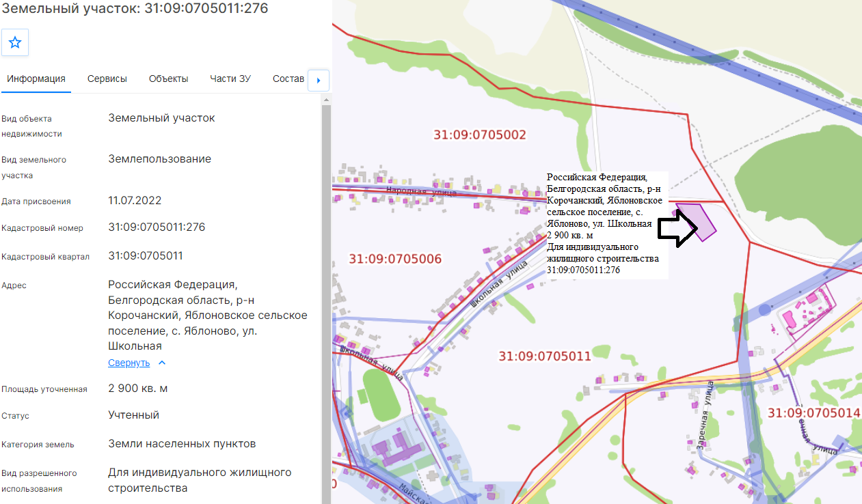Switch to the Сервисы tab
This screenshot has height=504, width=862.
107,79
